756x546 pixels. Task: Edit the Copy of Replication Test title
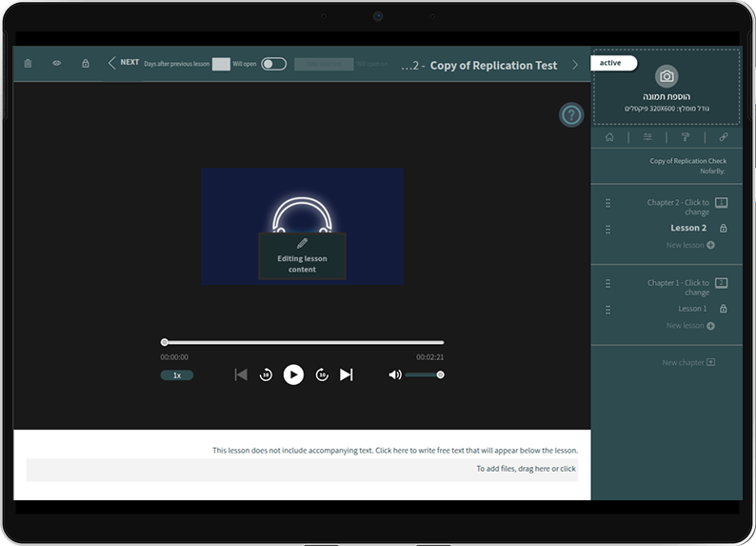pos(493,65)
